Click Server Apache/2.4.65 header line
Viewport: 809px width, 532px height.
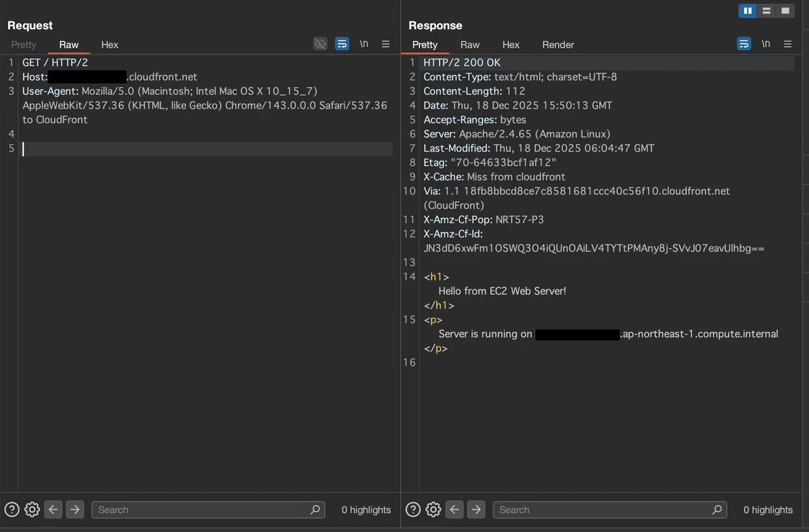[x=516, y=134]
